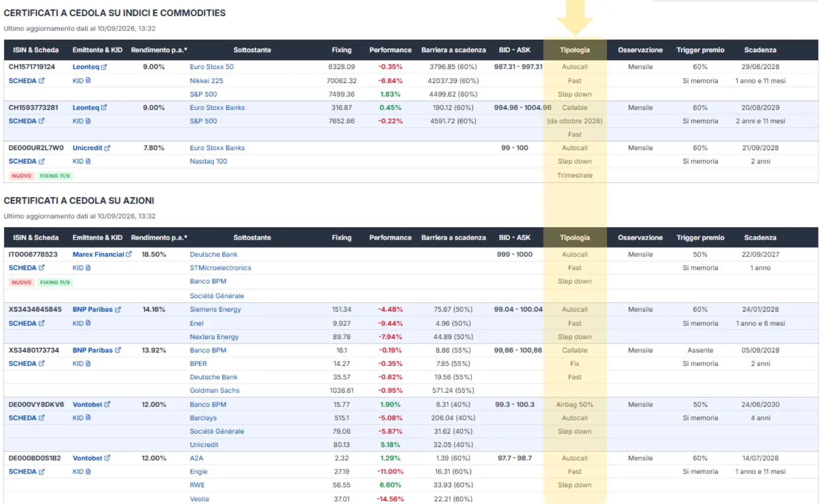Image resolution: width=829 pixels, height=504 pixels.
Task: Click SCHEDA external icon under DE000UR2L7W0
Action: coord(41,161)
